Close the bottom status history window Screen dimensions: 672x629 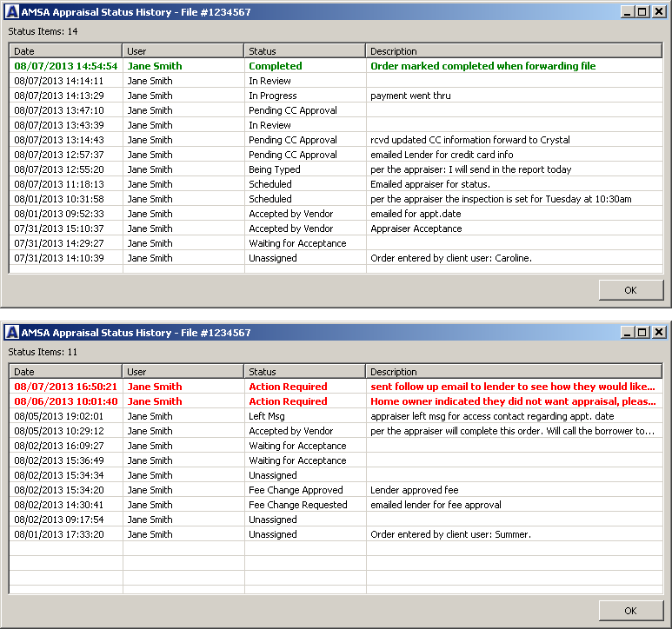[x=659, y=332]
